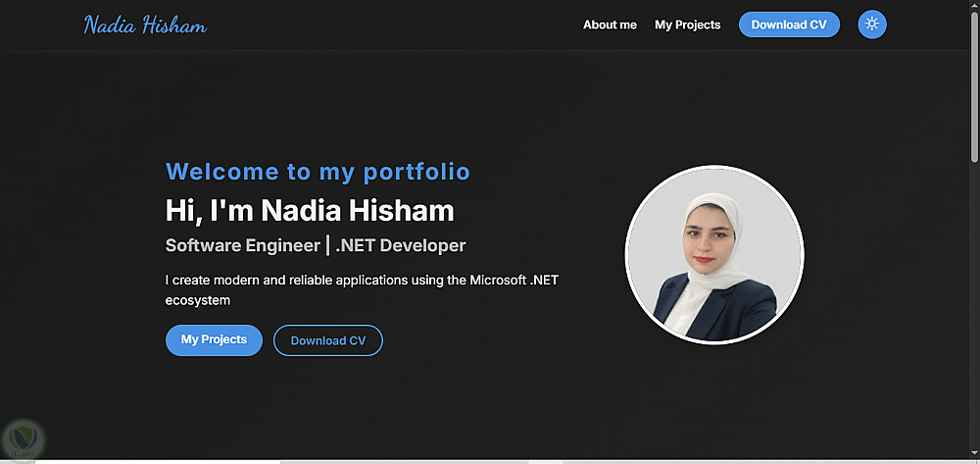Image resolution: width=980 pixels, height=464 pixels.
Task: Click the word 'ecosystem' in the description
Action: 197,300
